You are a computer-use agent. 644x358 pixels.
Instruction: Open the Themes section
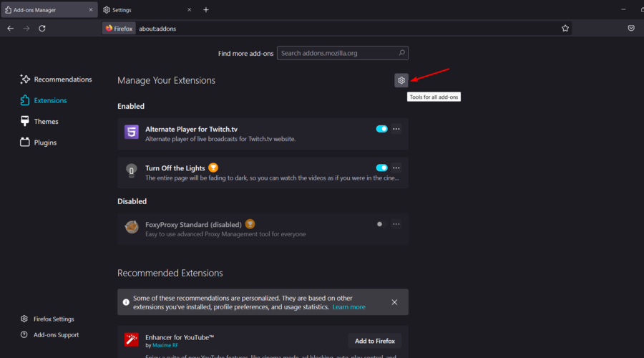click(x=39, y=121)
